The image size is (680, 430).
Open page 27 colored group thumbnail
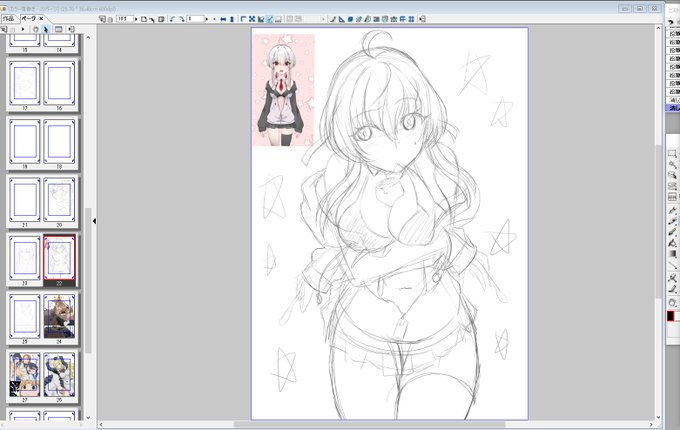[x=25, y=375]
